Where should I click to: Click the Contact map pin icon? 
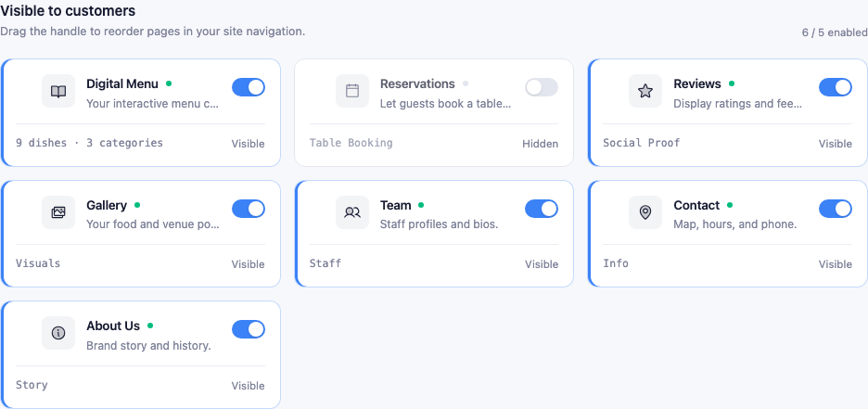pyautogui.click(x=645, y=212)
